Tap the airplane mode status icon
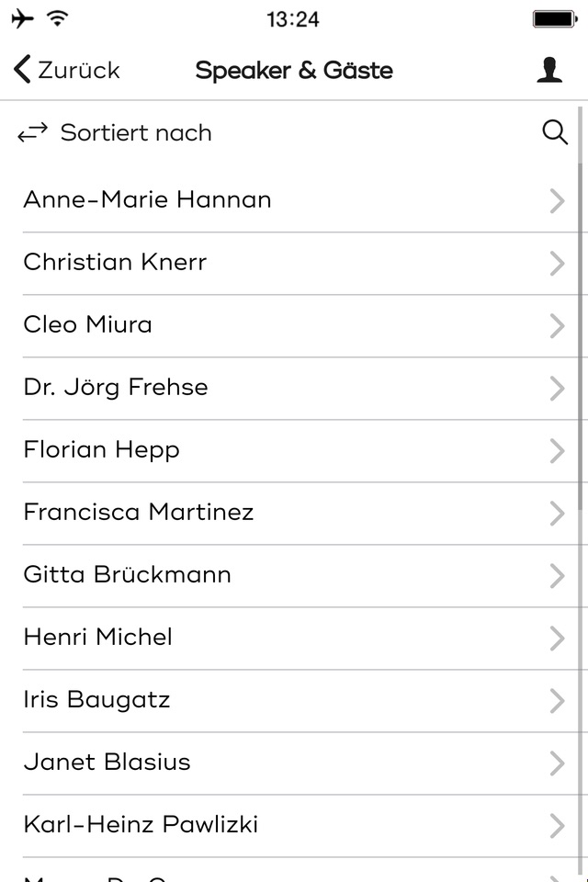Screen dimensions: 588x882 tap(23, 18)
